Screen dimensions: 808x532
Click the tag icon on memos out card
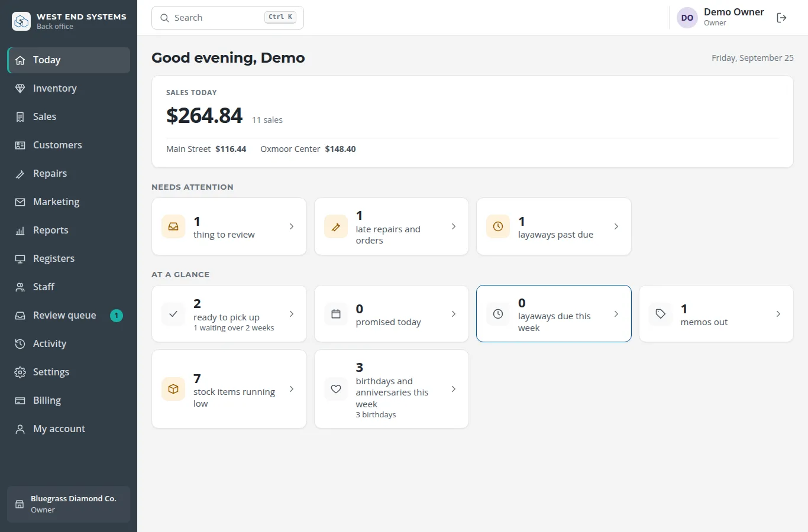tap(661, 314)
